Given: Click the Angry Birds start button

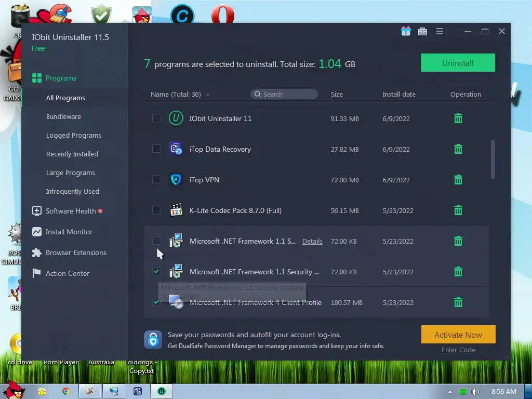Looking at the screenshot, I should 14,390.
